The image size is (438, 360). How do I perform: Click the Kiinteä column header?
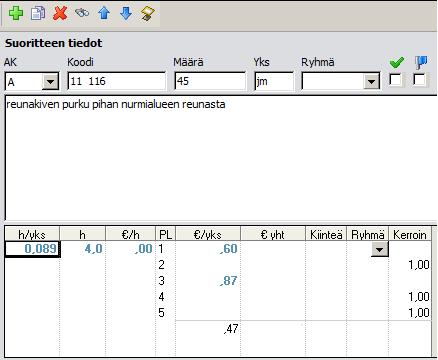pyautogui.click(x=326, y=234)
